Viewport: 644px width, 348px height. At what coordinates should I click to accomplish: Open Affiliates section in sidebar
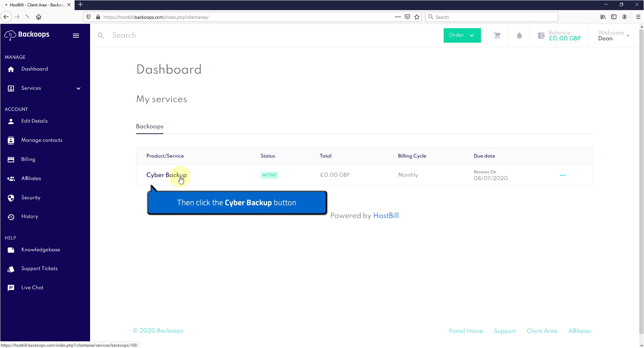tap(31, 178)
